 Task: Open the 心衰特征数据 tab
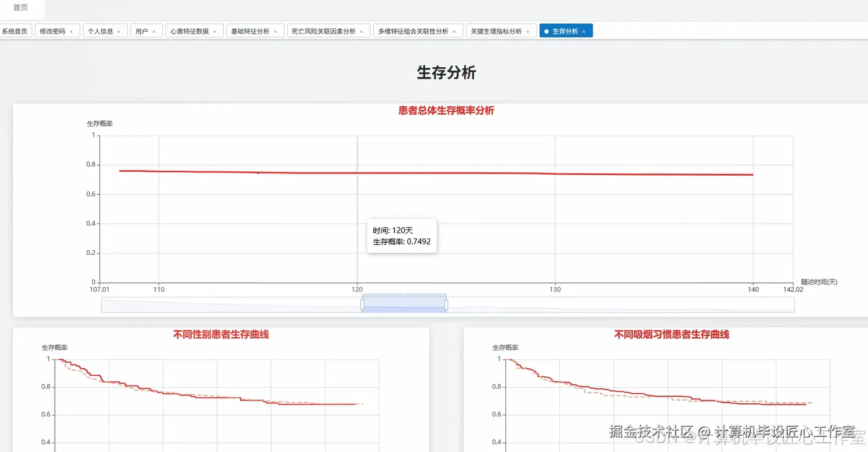(x=191, y=31)
